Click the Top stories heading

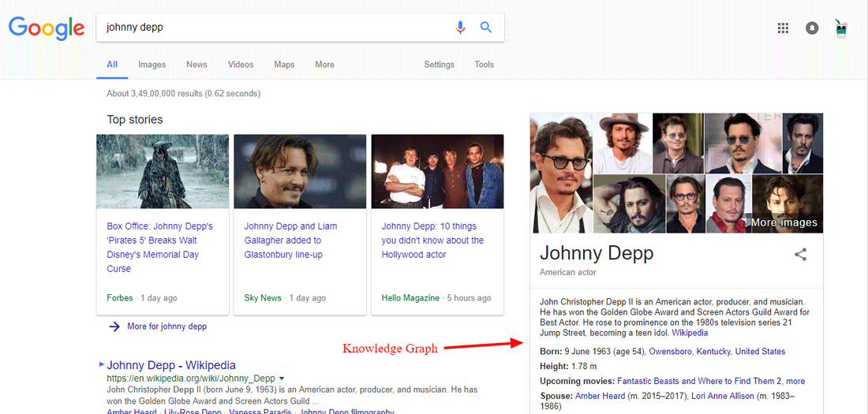pyautogui.click(x=134, y=120)
